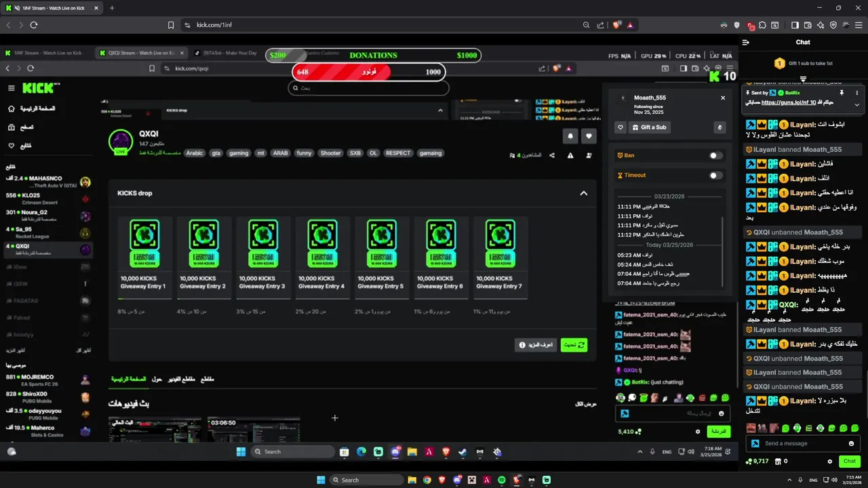Open the guns.lol link in the pinned message
868x488 pixels.
point(788,102)
